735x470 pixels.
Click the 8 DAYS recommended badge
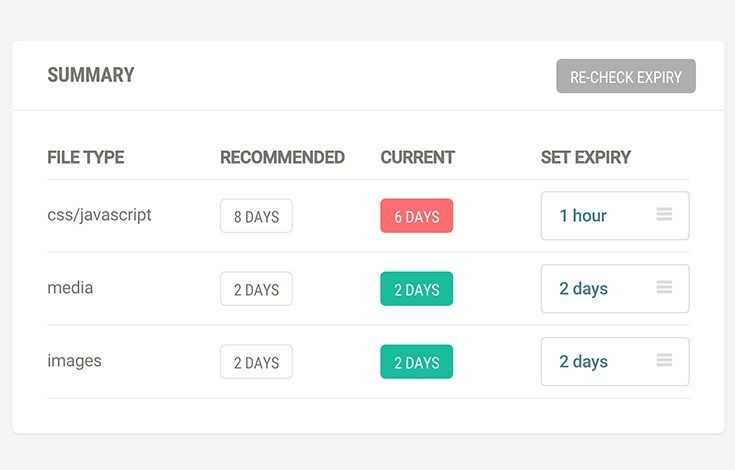[x=256, y=216]
